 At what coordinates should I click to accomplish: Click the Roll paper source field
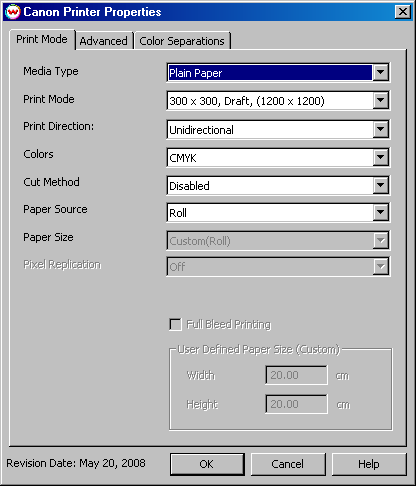(270, 213)
